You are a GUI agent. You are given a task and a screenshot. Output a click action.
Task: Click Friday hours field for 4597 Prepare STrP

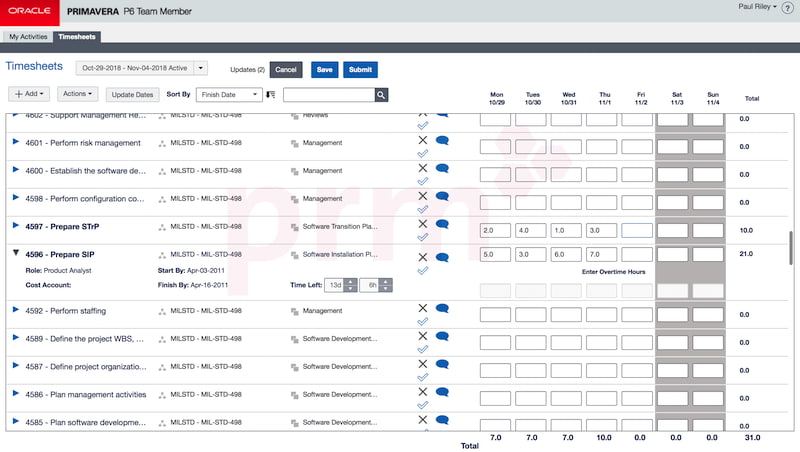[x=638, y=230]
